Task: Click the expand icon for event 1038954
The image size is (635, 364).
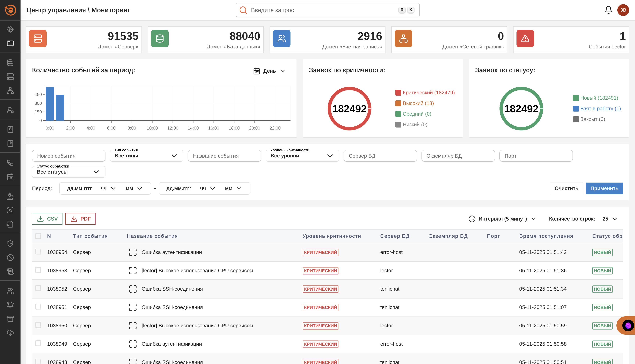Action: [133, 252]
